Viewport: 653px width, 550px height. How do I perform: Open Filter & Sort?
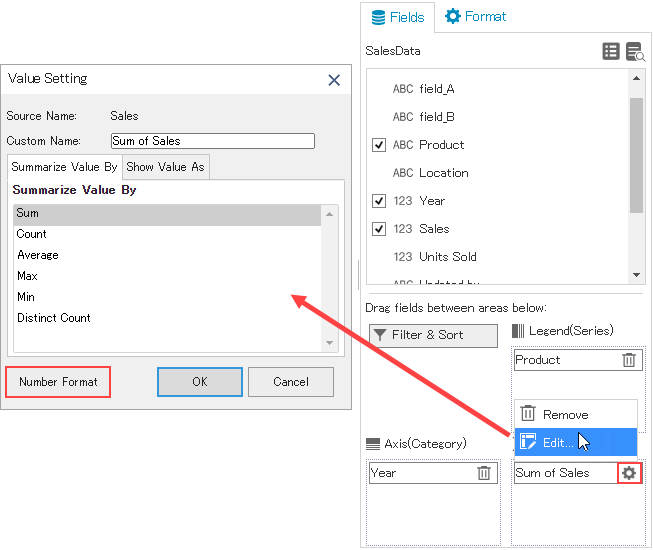click(433, 336)
